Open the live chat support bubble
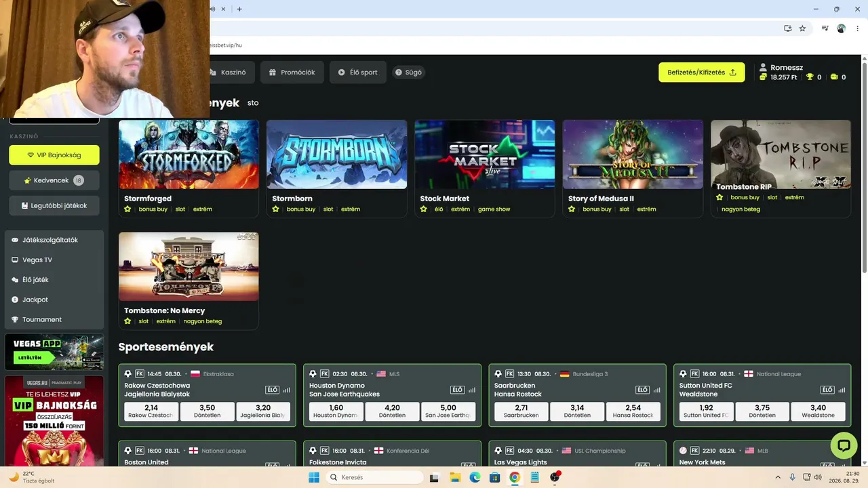Viewport: 868px width, 488px height. pyautogui.click(x=844, y=445)
